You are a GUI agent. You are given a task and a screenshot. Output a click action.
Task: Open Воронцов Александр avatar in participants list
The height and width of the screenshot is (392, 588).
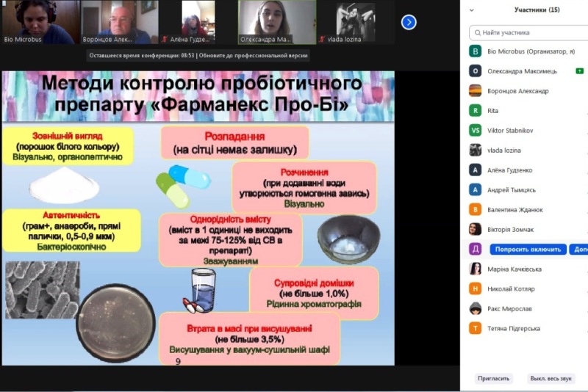[x=475, y=90]
